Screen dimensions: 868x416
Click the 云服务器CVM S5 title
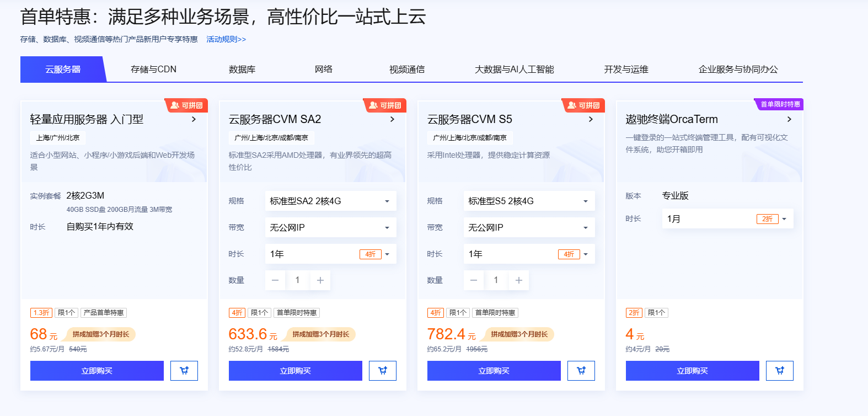tap(469, 119)
